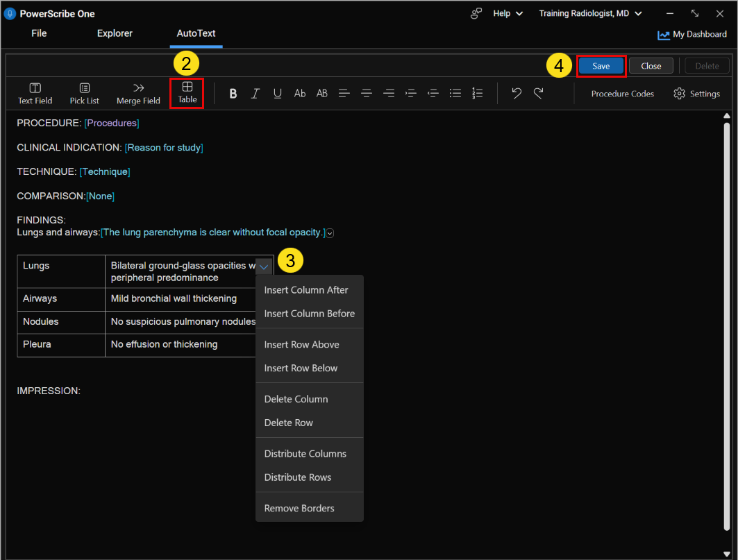Apply capitalize-words Ab formatting
The width and height of the screenshot is (738, 560).
[300, 94]
